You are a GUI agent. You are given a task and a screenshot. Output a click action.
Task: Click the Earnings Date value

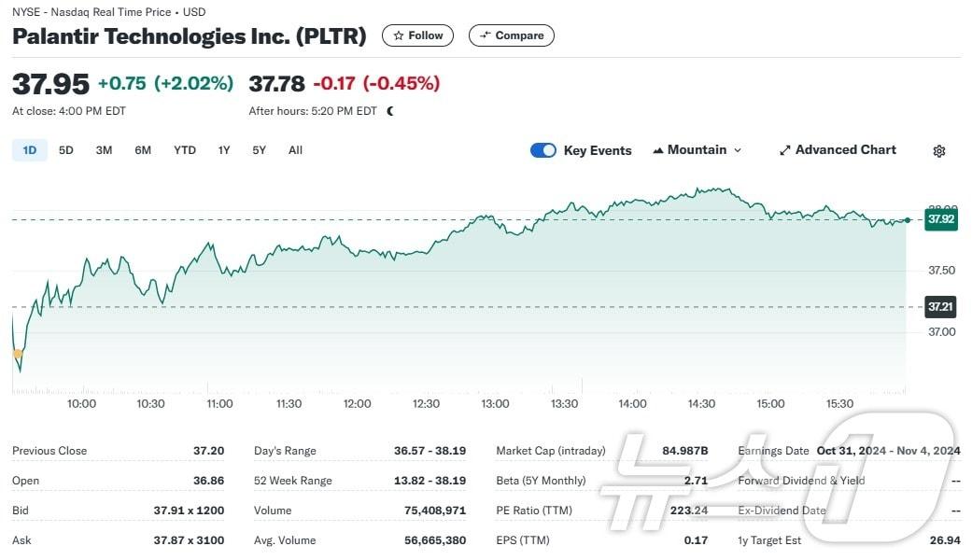coord(888,451)
